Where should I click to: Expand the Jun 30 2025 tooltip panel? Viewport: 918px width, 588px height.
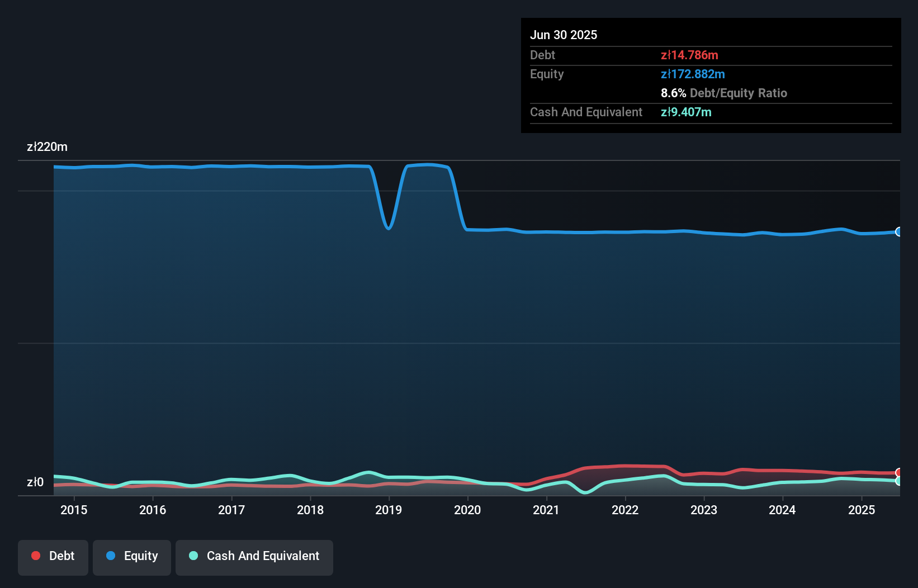click(564, 35)
